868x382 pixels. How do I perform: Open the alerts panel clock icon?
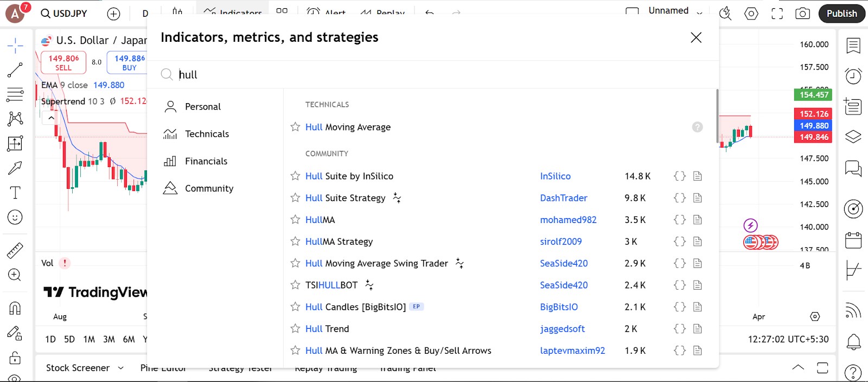coord(853,76)
